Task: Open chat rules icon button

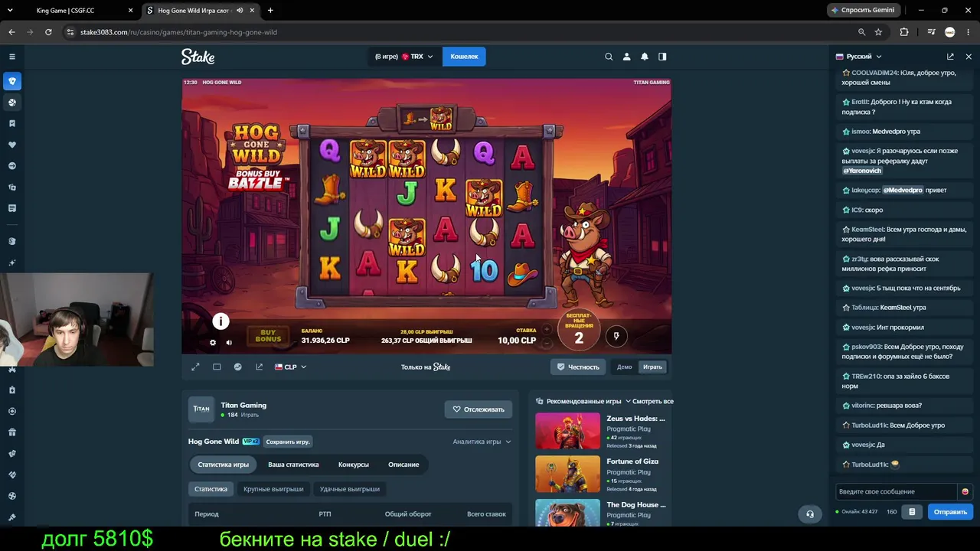Action: pos(911,512)
